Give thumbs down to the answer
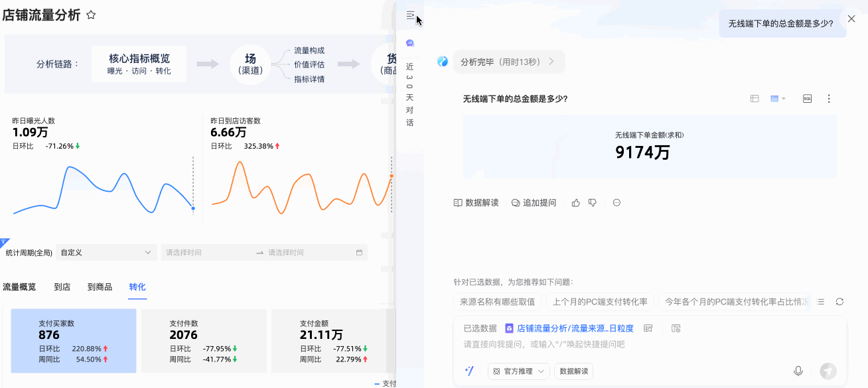 (x=593, y=203)
